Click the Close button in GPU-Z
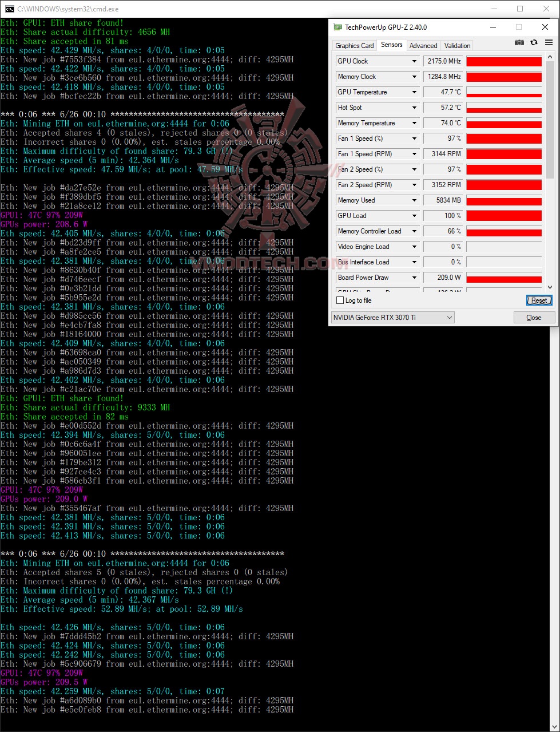This screenshot has width=560, height=732. (x=534, y=318)
